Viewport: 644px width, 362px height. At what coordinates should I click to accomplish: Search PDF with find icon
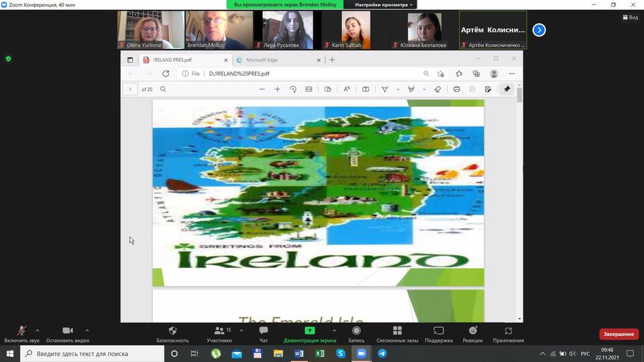coord(163,89)
